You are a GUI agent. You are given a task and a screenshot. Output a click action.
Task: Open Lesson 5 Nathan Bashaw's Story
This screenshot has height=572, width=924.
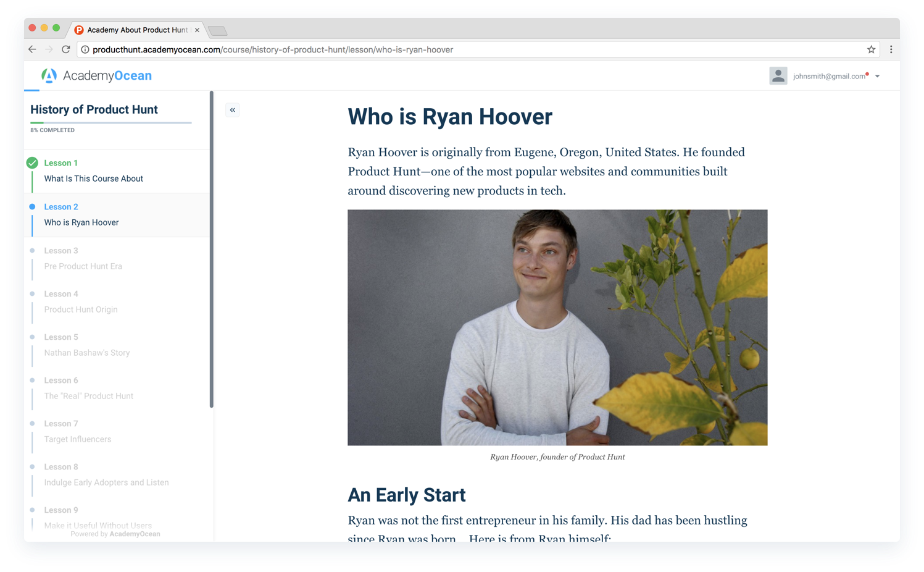pos(117,345)
